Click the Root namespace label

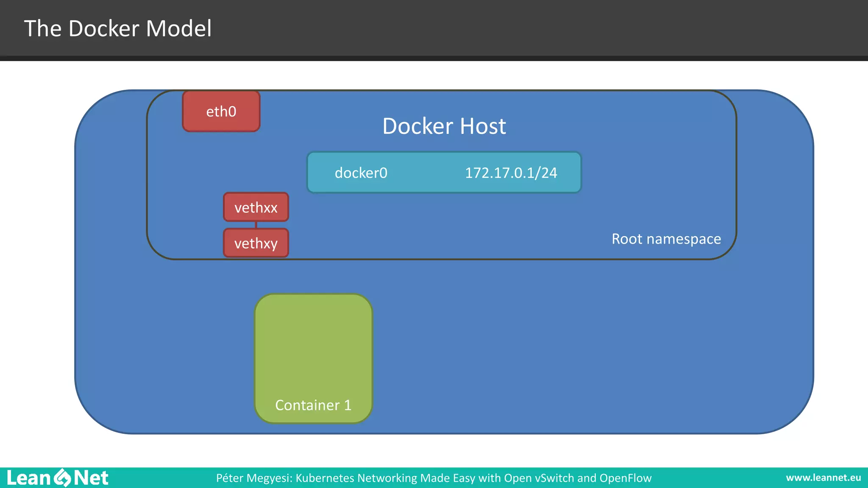666,239
